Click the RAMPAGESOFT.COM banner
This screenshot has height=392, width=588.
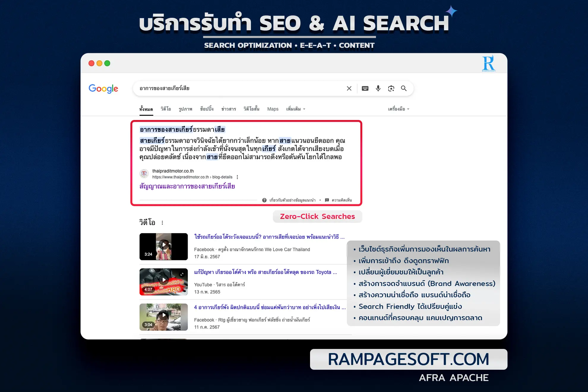(x=409, y=359)
